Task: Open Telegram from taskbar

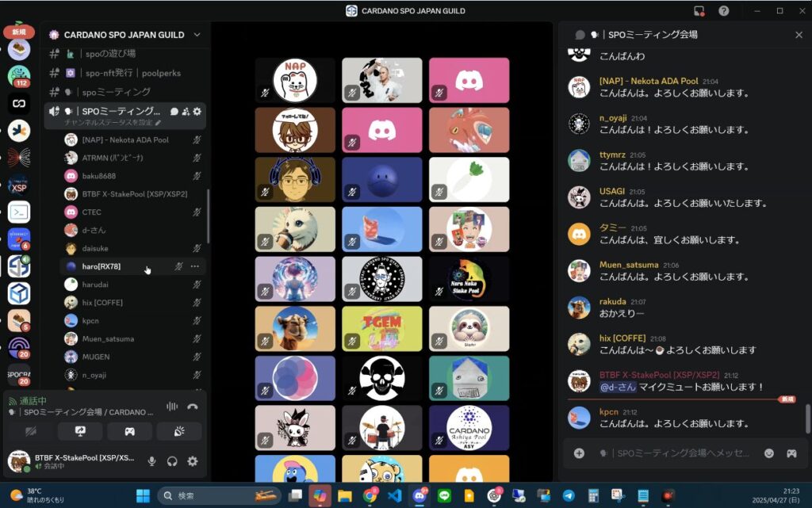Action: pos(569,495)
